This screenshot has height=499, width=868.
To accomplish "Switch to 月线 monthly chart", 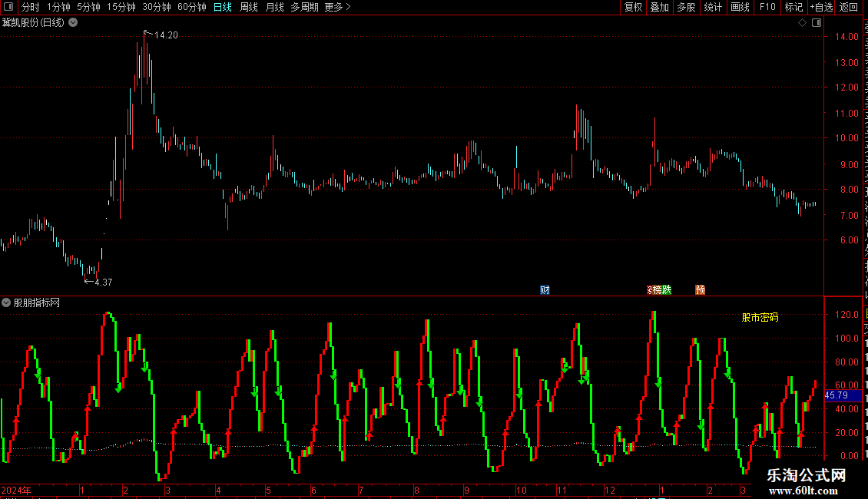I will coord(274,7).
